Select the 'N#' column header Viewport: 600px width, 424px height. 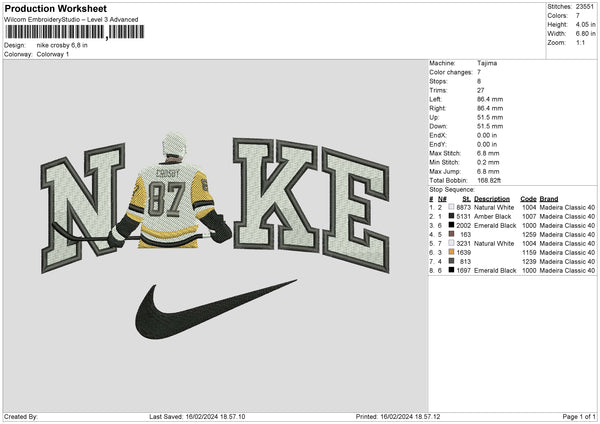(x=442, y=199)
